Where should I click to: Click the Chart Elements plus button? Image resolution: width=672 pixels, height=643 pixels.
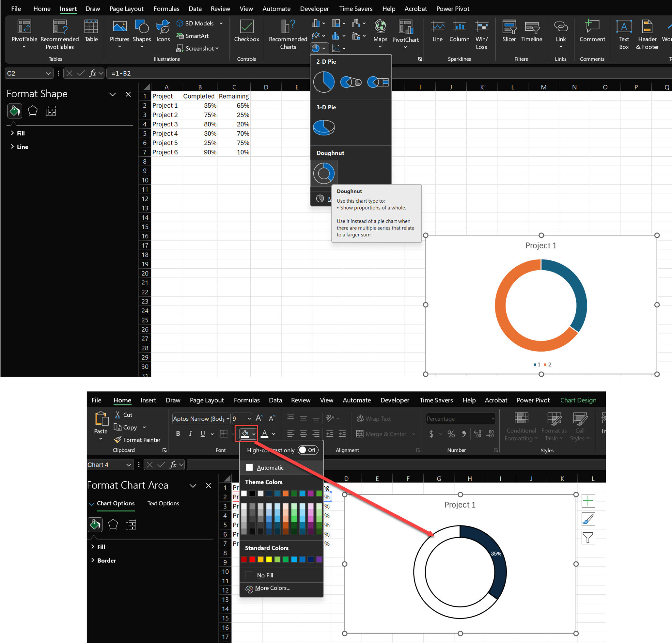[x=588, y=501]
